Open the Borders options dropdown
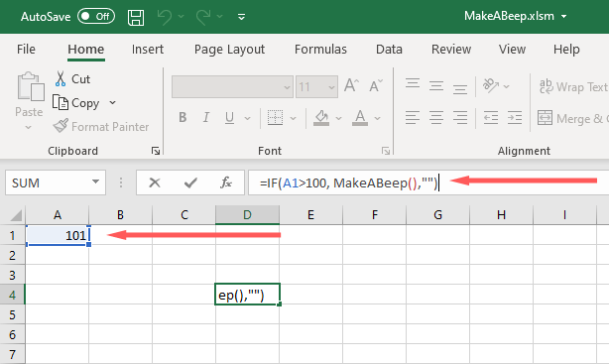This screenshot has width=609, height=364. point(294,118)
